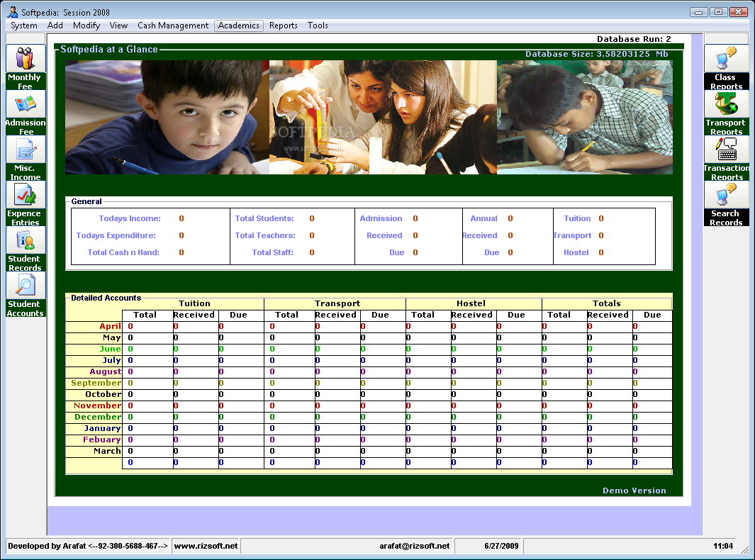Click the Softpedia at a Glance heading
This screenshot has width=755, height=560.
(x=109, y=49)
